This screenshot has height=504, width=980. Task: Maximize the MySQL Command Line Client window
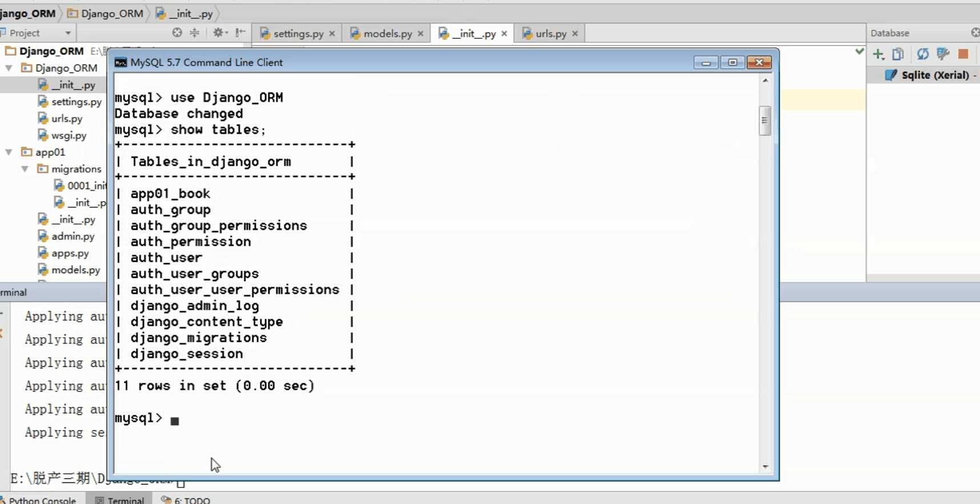732,62
